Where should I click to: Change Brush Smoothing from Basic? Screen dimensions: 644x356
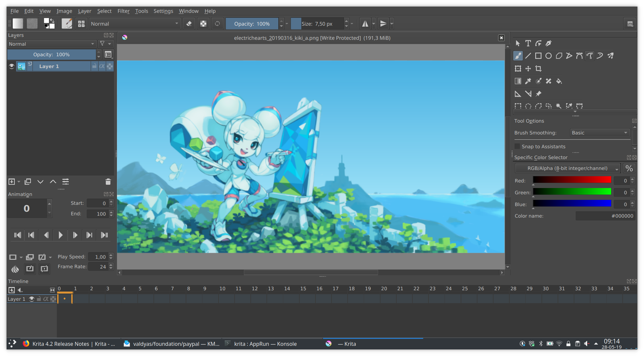pos(600,132)
